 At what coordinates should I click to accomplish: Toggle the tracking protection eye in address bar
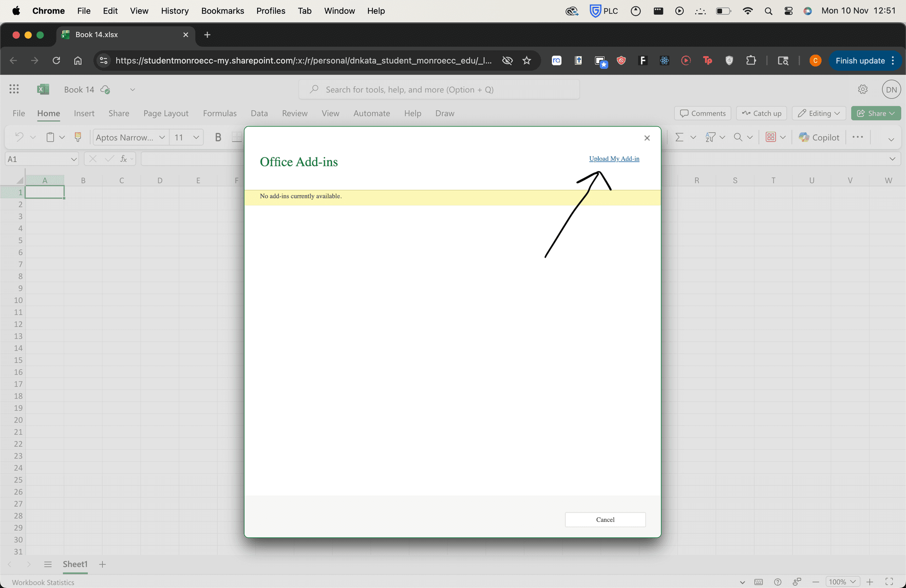(507, 60)
